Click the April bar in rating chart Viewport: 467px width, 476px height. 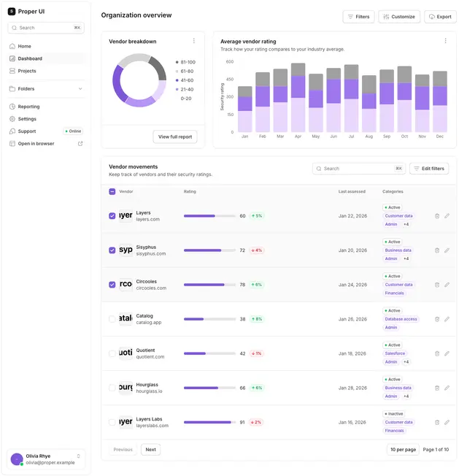298,97
